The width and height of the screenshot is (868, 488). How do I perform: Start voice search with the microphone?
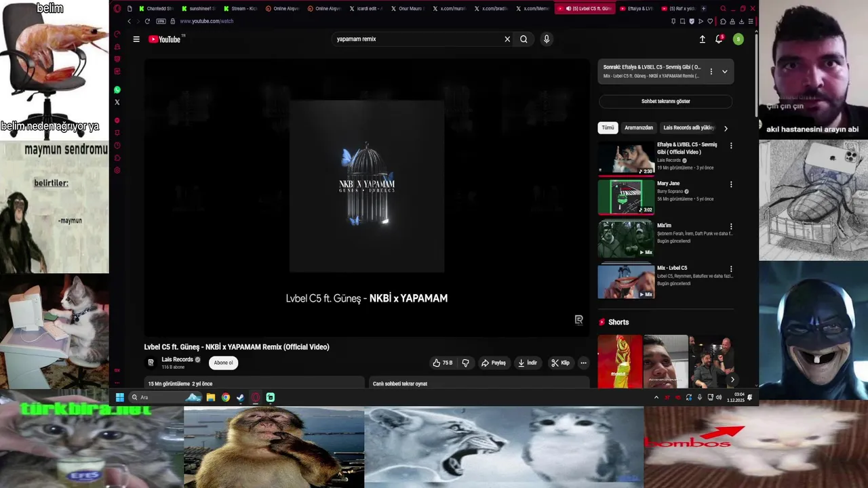(547, 39)
